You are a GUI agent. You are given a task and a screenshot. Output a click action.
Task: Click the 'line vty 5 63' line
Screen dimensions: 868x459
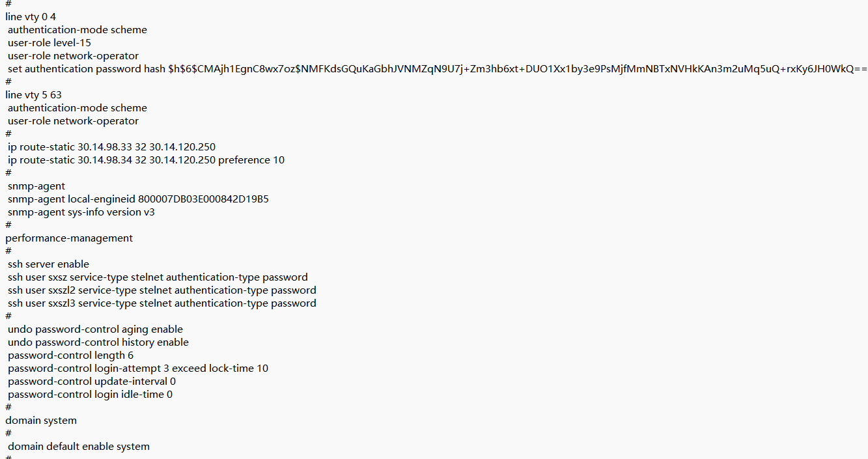click(34, 94)
